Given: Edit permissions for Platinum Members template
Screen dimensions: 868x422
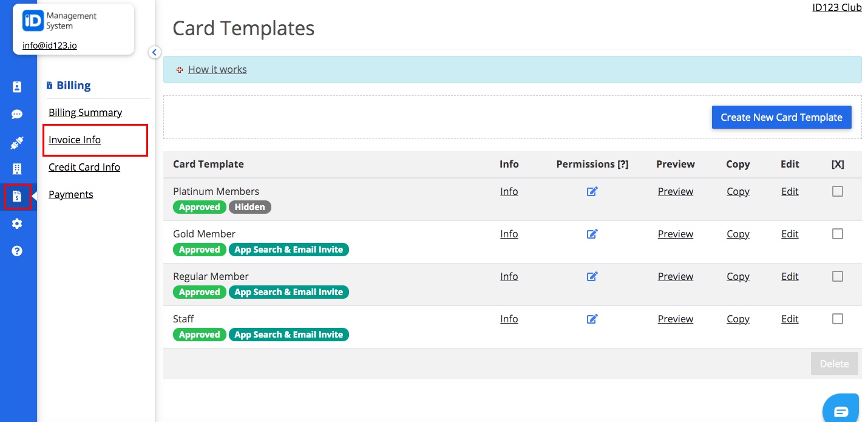Looking at the screenshot, I should [x=592, y=191].
